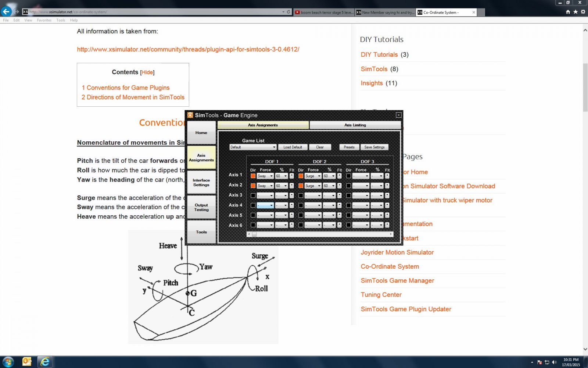
Task: Show hidden tray icons arrow
Action: [x=532, y=362]
